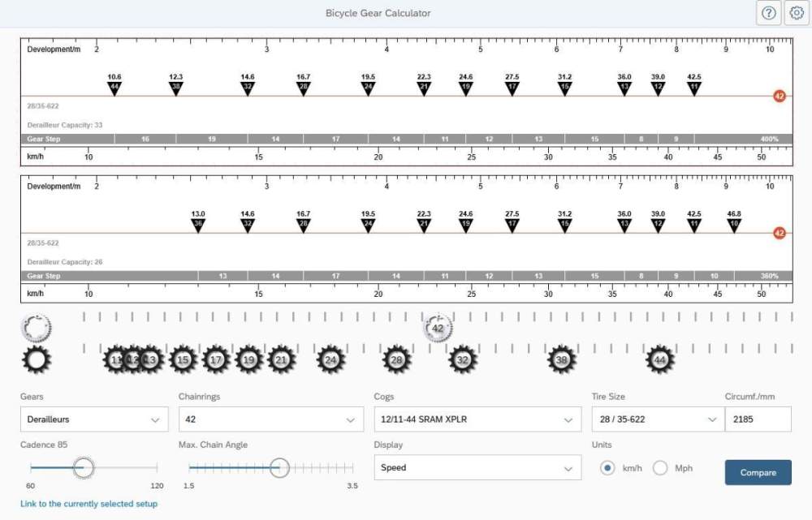Click the 42-tooth chainring icon
Viewport: 812px width, 520px height.
click(438, 329)
